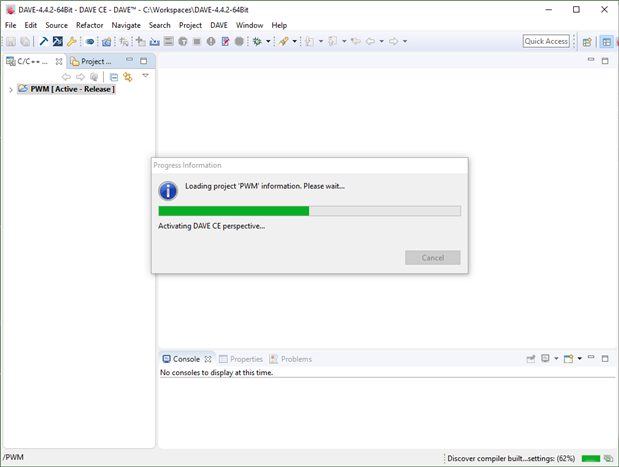This screenshot has width=619, height=467.
Task: Click Collapse All in project explorer
Action: click(114, 77)
